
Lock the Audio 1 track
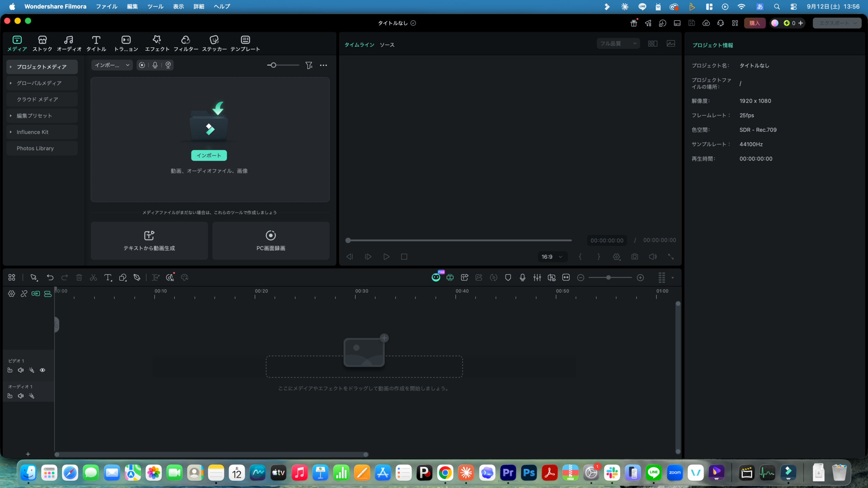[x=10, y=396]
